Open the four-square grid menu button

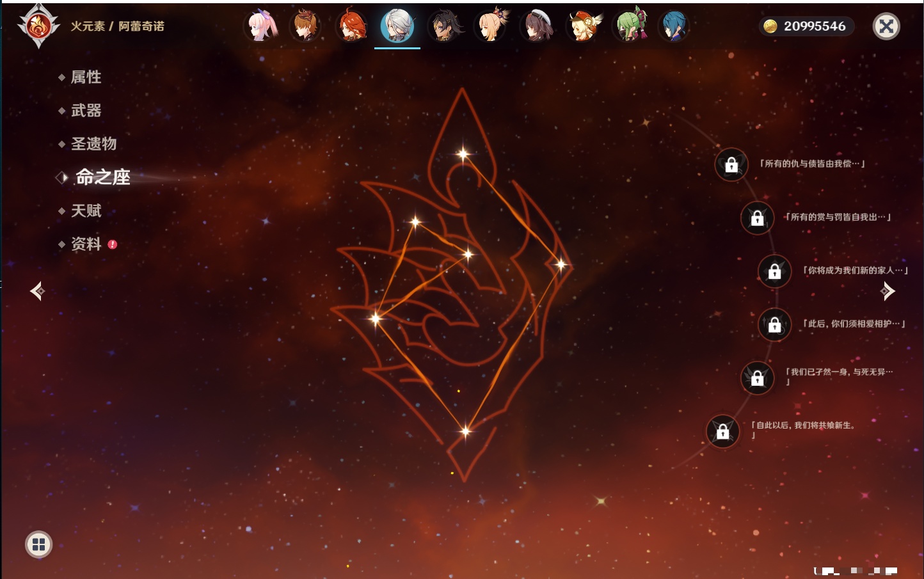38,544
